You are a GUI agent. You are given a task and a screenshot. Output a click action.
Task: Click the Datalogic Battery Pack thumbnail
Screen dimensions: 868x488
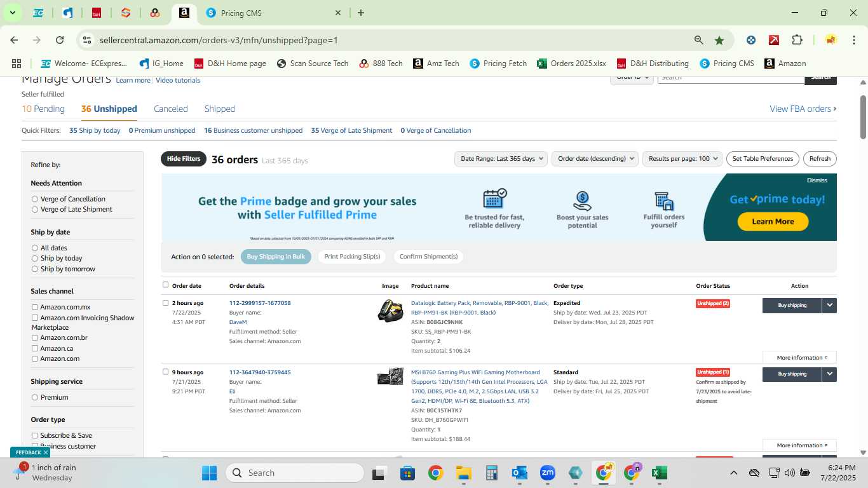(x=390, y=311)
